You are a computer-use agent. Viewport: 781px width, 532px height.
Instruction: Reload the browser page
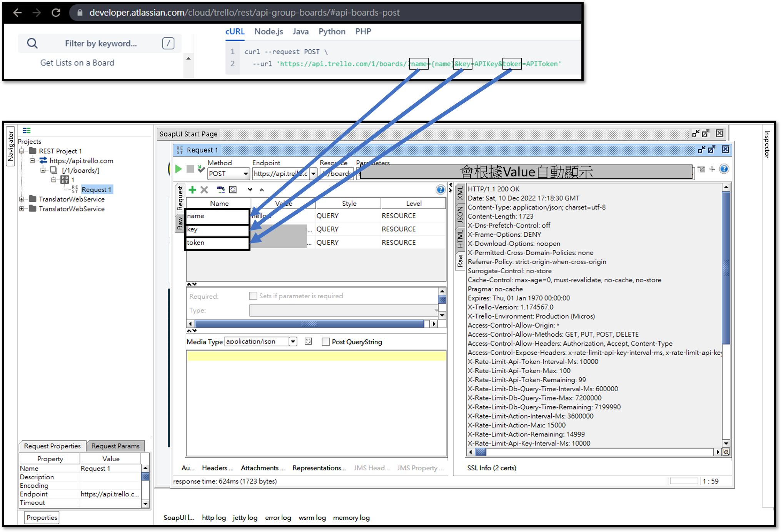coord(56,13)
